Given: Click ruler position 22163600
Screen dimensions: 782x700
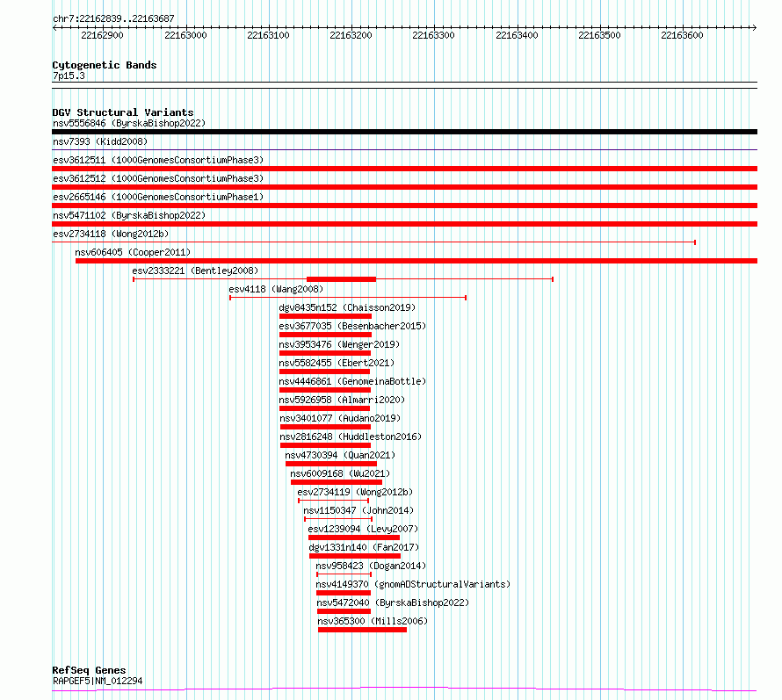Looking at the screenshot, I should pos(682,35).
